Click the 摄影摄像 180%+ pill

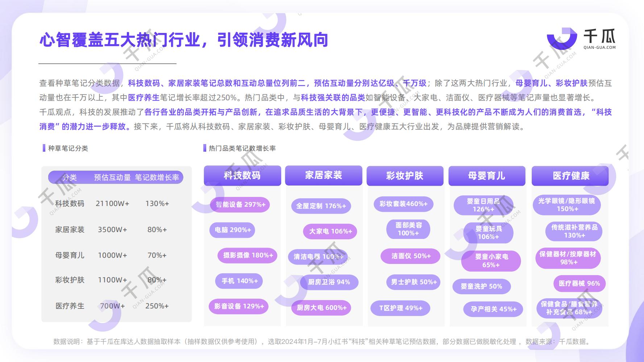[248, 255]
